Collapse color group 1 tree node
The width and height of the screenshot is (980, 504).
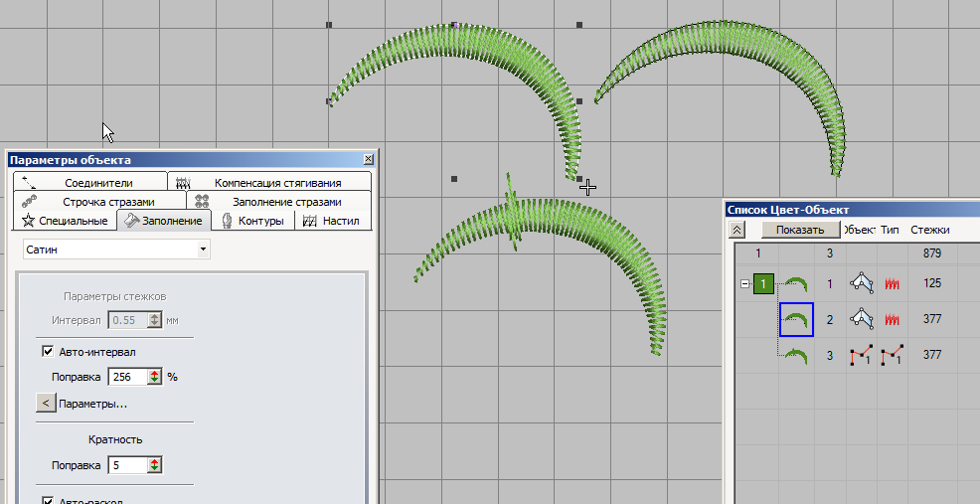tap(743, 284)
